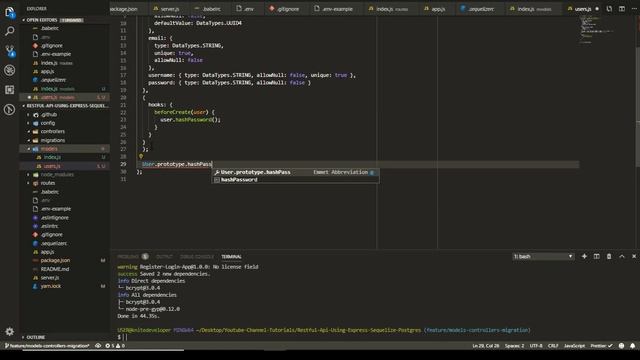Accept the User.prototype.hashPass Emmet suggestion
Screen dimensions: 640x360
tap(295, 172)
